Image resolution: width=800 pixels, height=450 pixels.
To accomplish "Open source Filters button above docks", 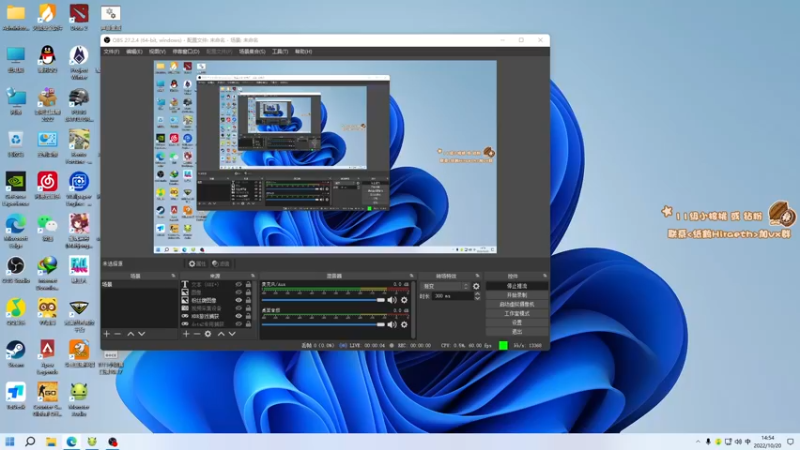I will (221, 264).
